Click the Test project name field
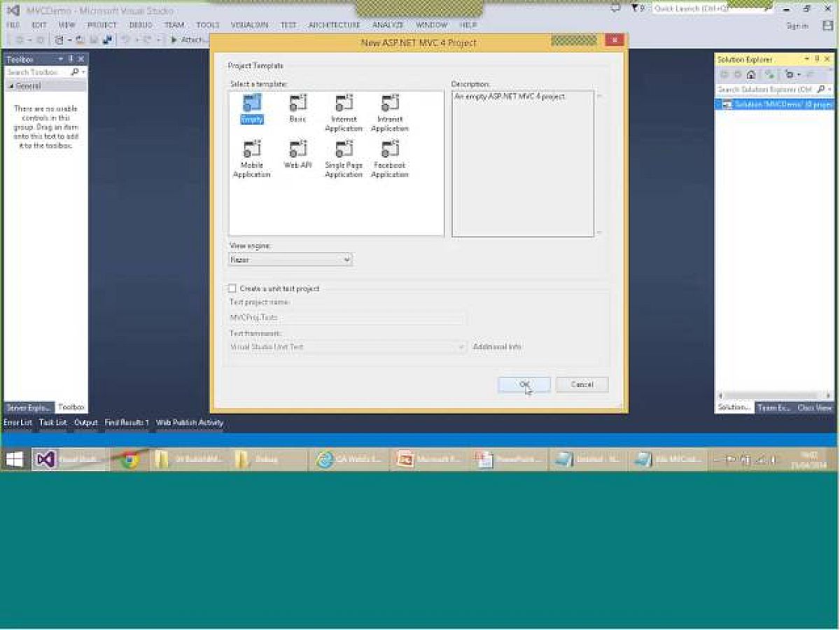The height and width of the screenshot is (630, 840). pyautogui.click(x=346, y=318)
